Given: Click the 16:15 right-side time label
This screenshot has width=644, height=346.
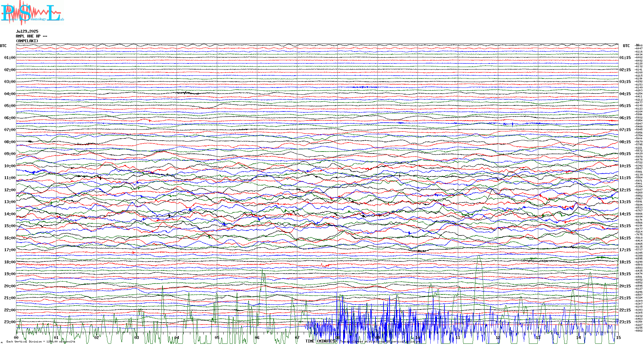Looking at the screenshot, I should (x=625, y=238).
